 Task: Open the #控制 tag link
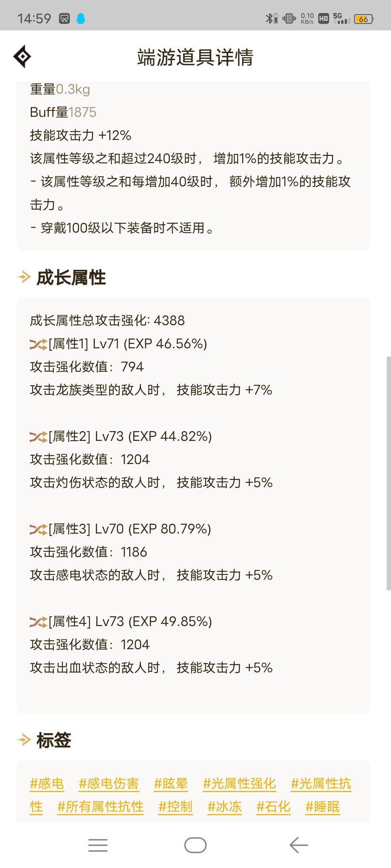click(x=176, y=807)
